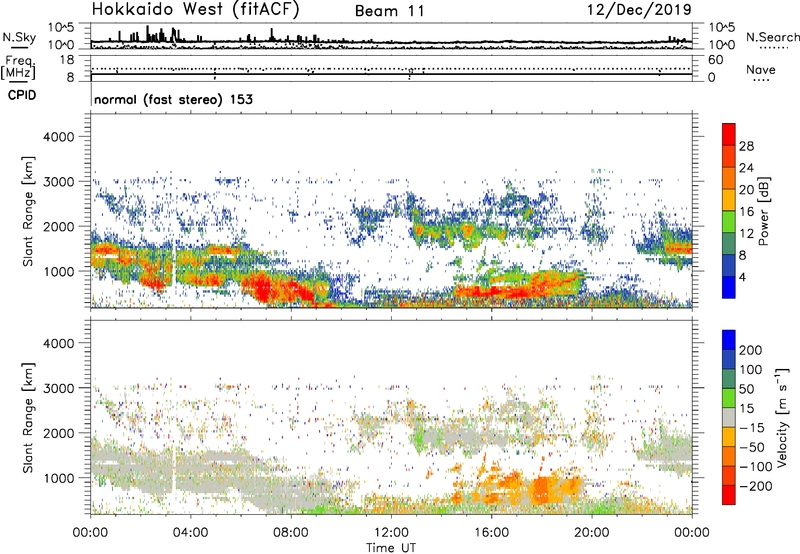Click the left '10^5' noise axis tick
The width and height of the screenshot is (800, 554).
pyautogui.click(x=61, y=27)
